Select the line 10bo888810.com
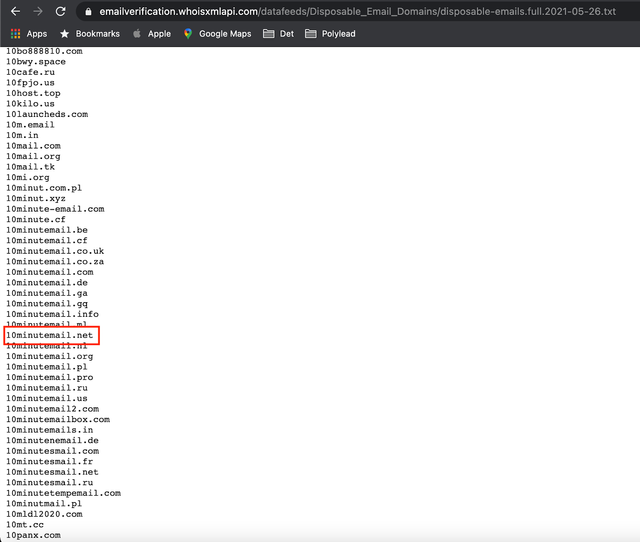This screenshot has width=640, height=542. 44,51
